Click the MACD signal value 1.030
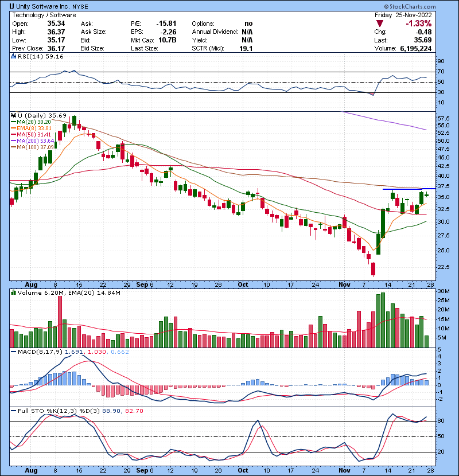 tap(96, 352)
